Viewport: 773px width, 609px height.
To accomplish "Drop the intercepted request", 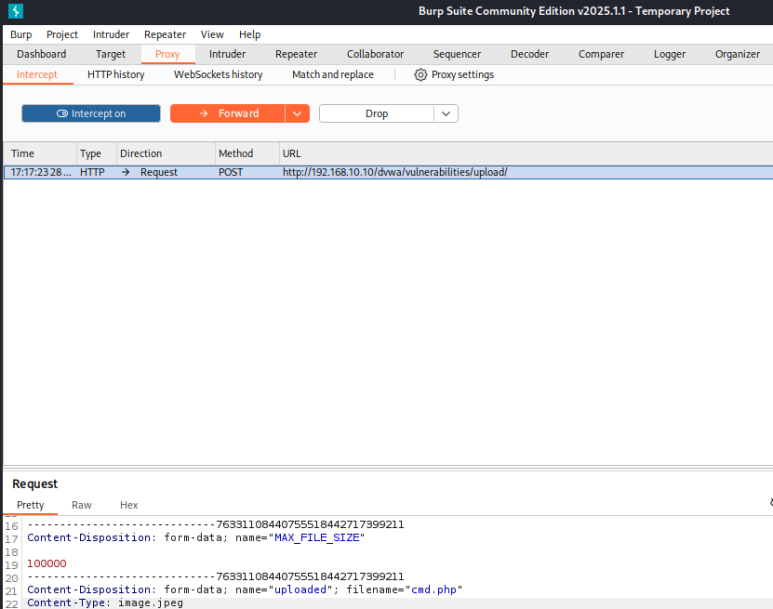I will click(377, 113).
